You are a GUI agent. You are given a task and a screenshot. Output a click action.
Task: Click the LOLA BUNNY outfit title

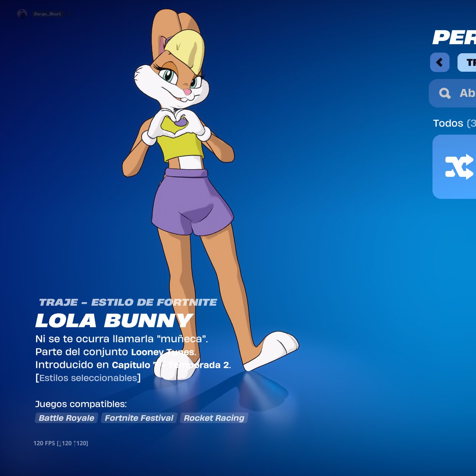114,321
